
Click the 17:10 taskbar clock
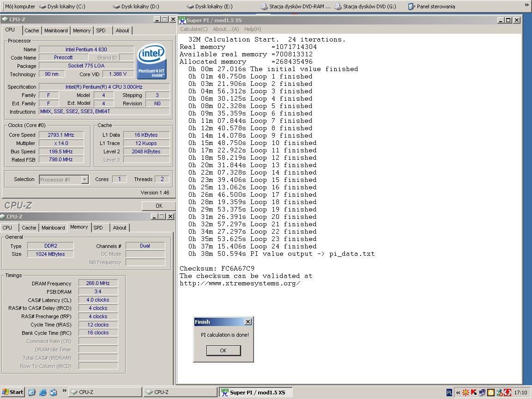(520, 393)
